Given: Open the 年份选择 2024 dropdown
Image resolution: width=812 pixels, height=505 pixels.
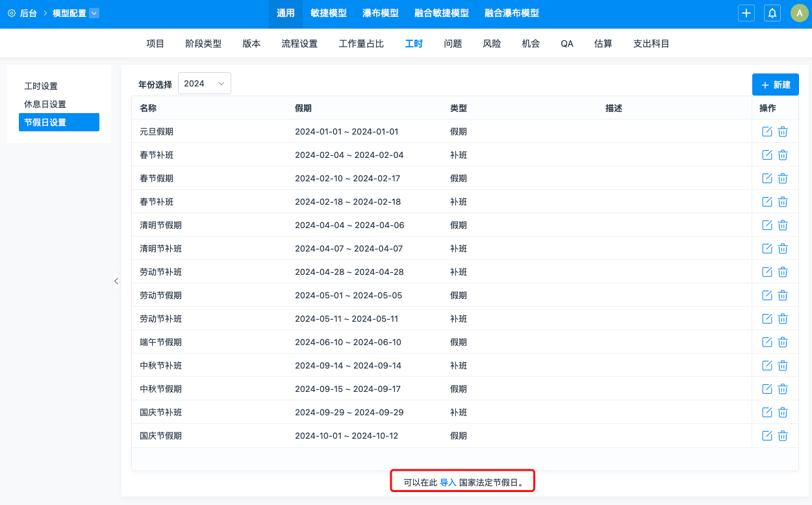Looking at the screenshot, I should click(204, 83).
